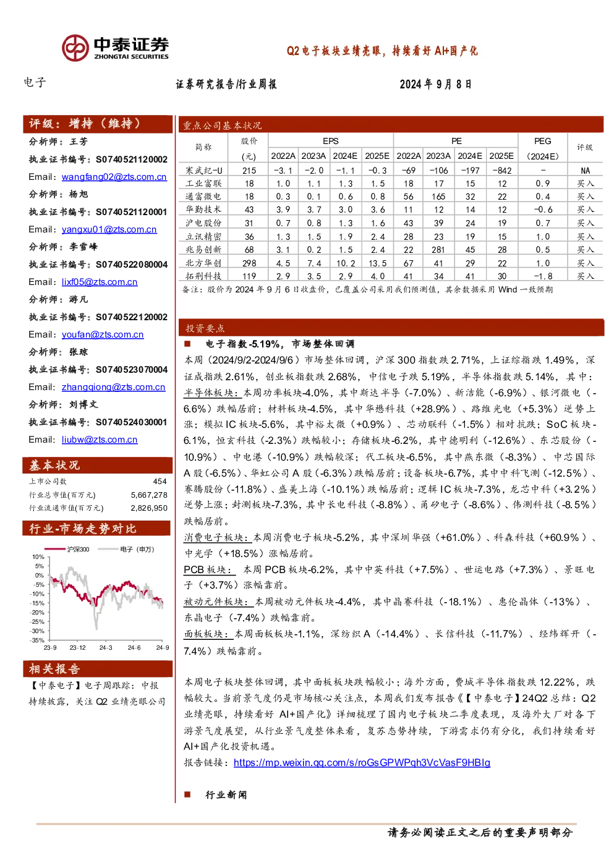The width and height of the screenshot is (614, 868).
Task: Open email link zhangqiong@zts.com.cn
Action: pyautogui.click(x=114, y=387)
